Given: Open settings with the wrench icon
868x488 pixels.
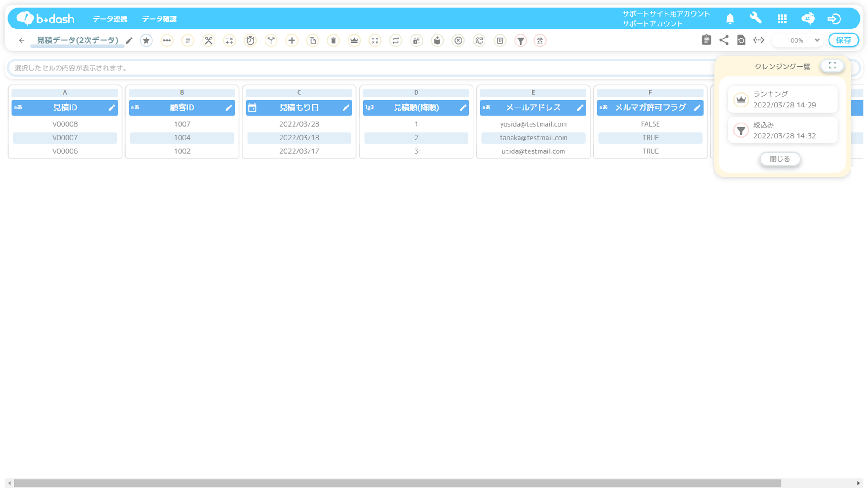Looking at the screenshot, I should pos(755,19).
